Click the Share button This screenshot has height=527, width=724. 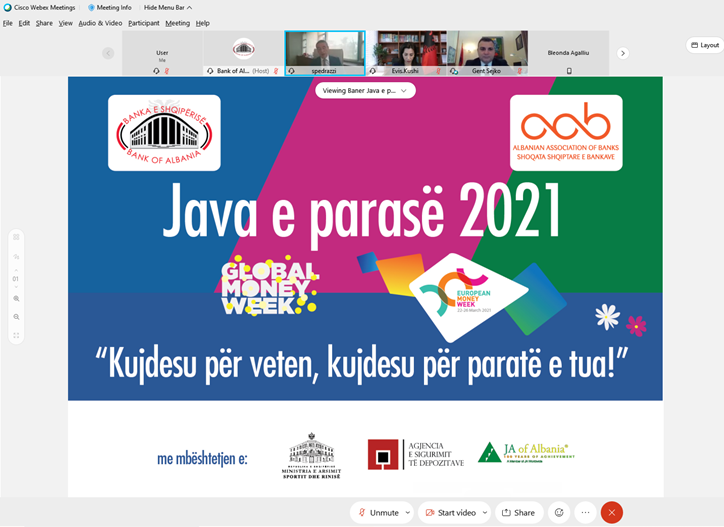click(518, 512)
